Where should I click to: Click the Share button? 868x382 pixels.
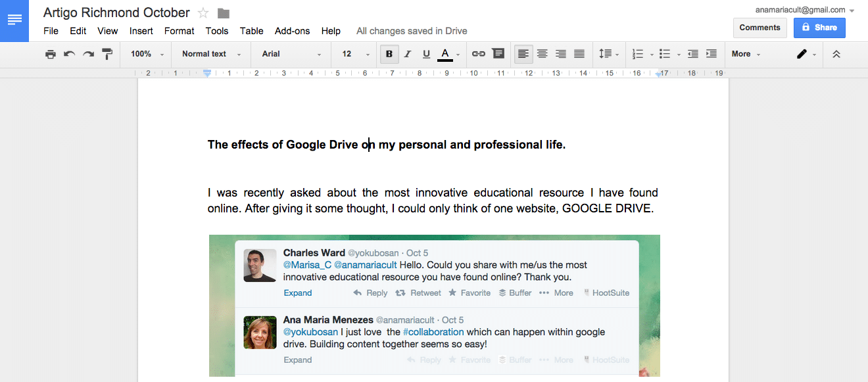pyautogui.click(x=819, y=28)
